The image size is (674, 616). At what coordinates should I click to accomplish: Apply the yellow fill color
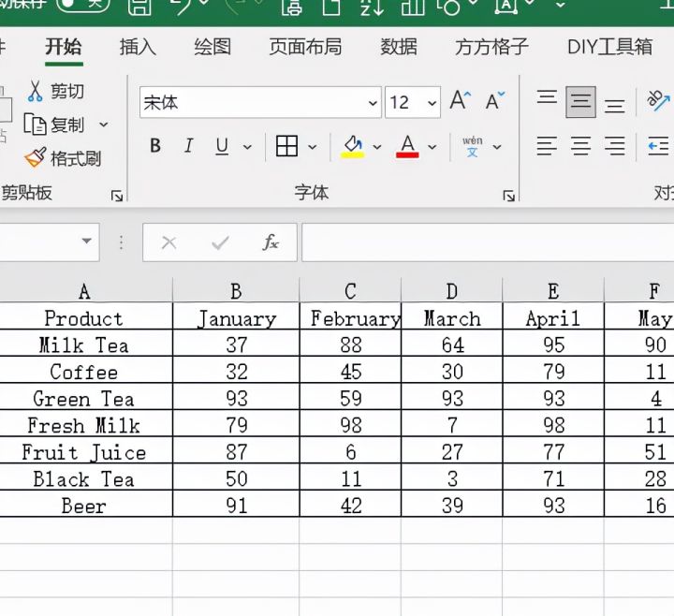pyautogui.click(x=353, y=147)
